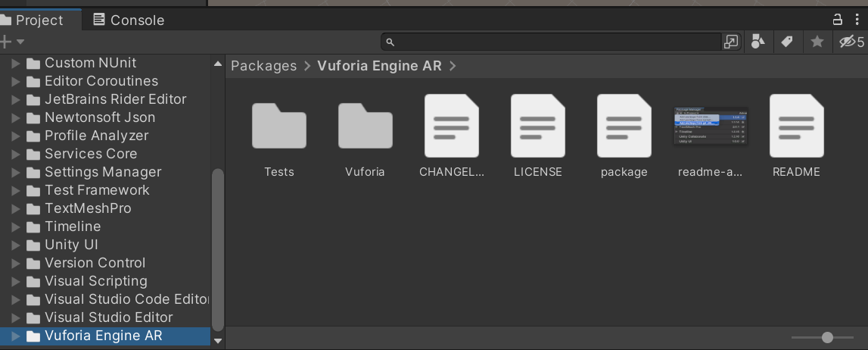Switch to the Console tab
This screenshot has width=868, height=350.
(129, 20)
